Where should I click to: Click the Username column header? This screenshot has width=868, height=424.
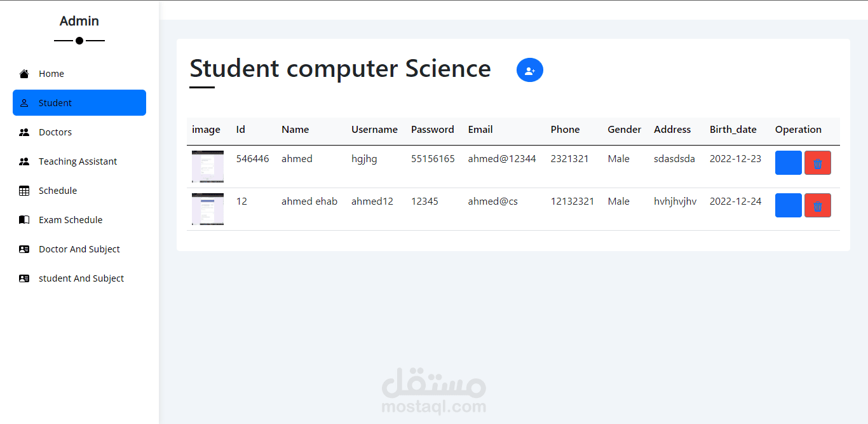[x=374, y=130]
